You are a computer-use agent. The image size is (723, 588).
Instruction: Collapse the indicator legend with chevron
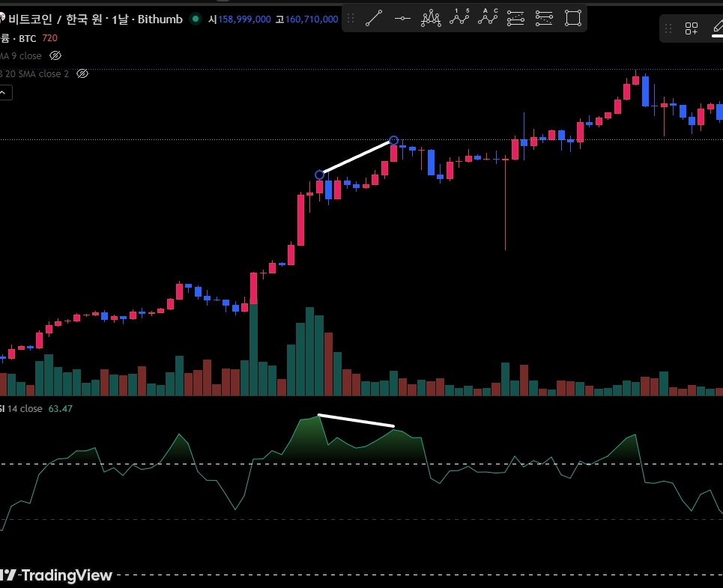pyautogui.click(x=5, y=93)
